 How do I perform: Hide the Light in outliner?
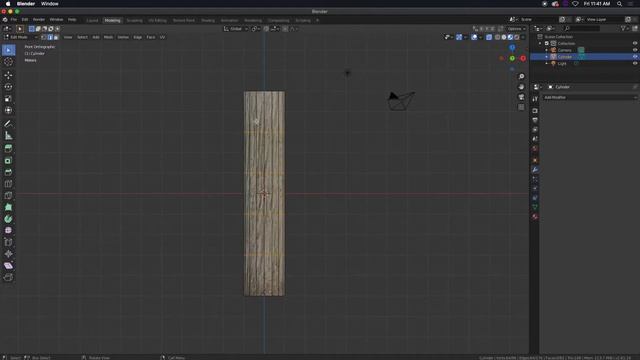635,64
